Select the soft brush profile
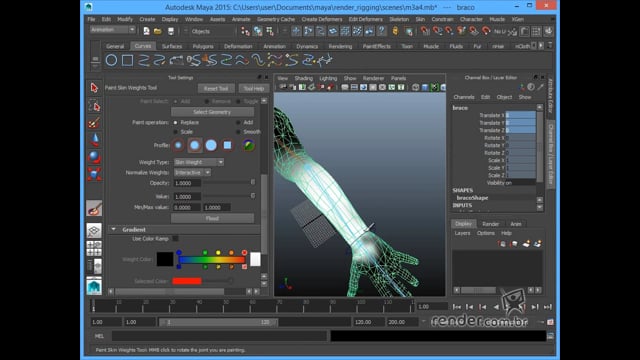 [x=195, y=145]
